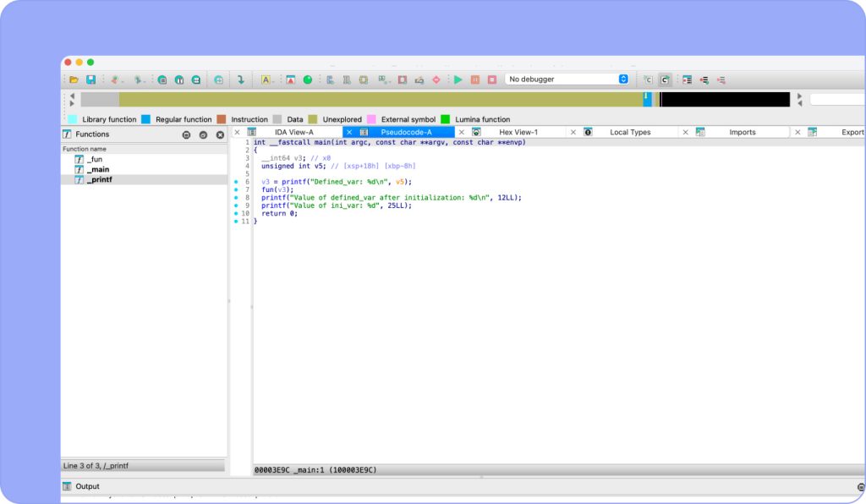Switch to the IDA View-A tab
Image resolution: width=866 pixels, height=504 pixels.
point(293,133)
